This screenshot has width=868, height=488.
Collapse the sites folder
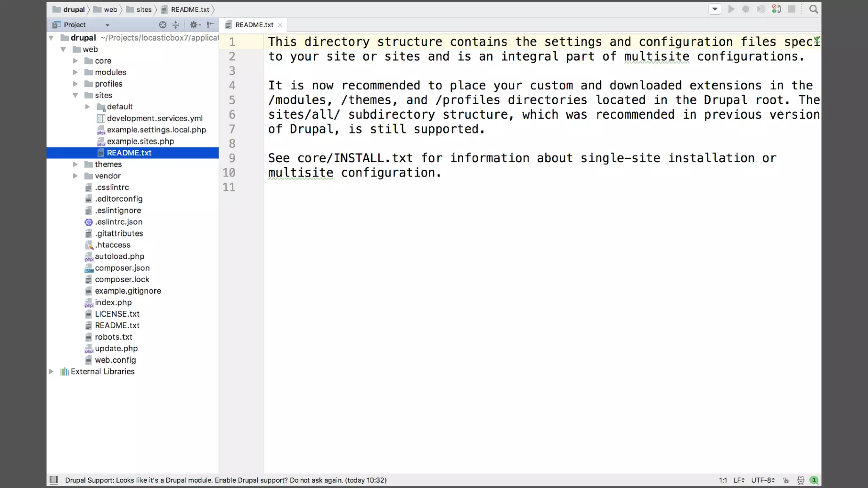(75, 95)
